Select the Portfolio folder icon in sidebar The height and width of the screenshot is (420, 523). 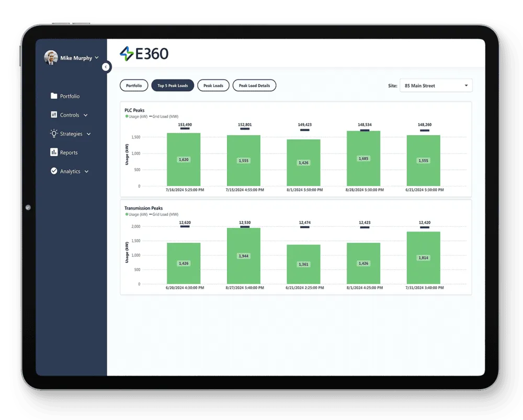(54, 96)
